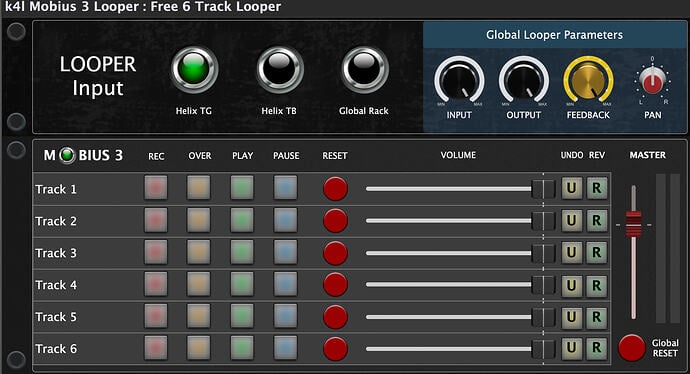Enable the Global Rack input
This screenshot has width=690, height=374.
point(365,70)
